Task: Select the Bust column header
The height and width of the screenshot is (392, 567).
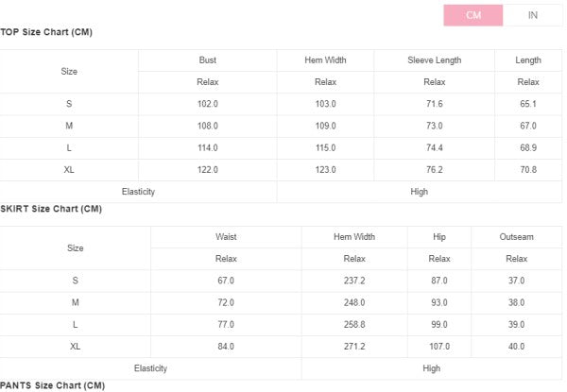Action: pos(208,60)
